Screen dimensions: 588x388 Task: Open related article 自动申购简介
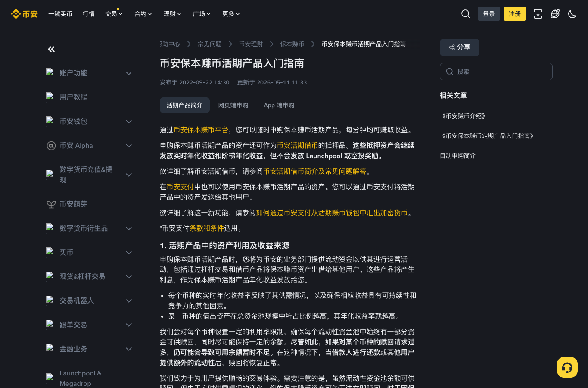point(458,156)
